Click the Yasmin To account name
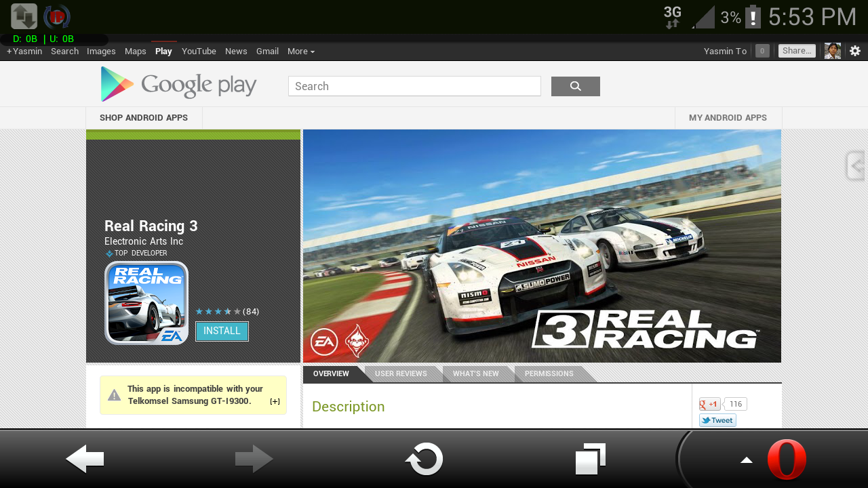The height and width of the screenshot is (488, 868). pyautogui.click(x=725, y=52)
